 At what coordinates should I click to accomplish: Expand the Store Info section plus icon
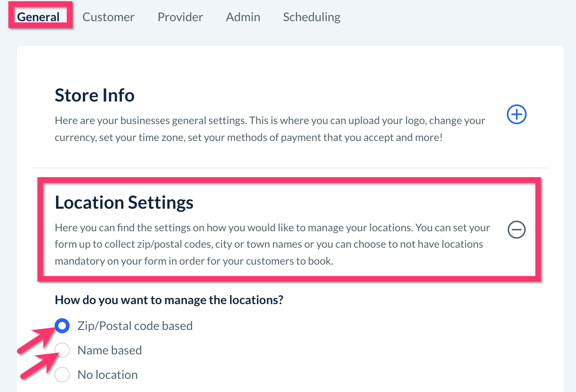click(516, 114)
